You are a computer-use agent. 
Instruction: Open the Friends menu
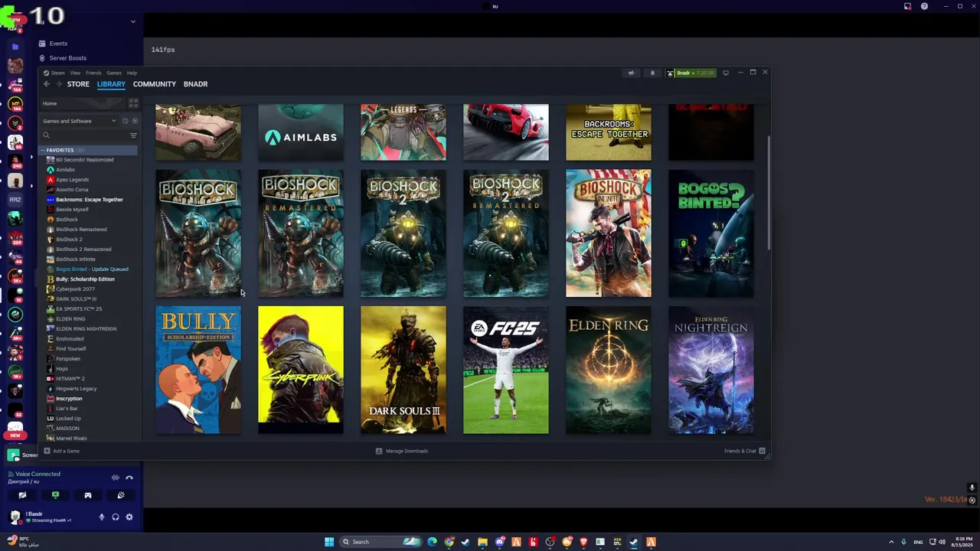(93, 73)
